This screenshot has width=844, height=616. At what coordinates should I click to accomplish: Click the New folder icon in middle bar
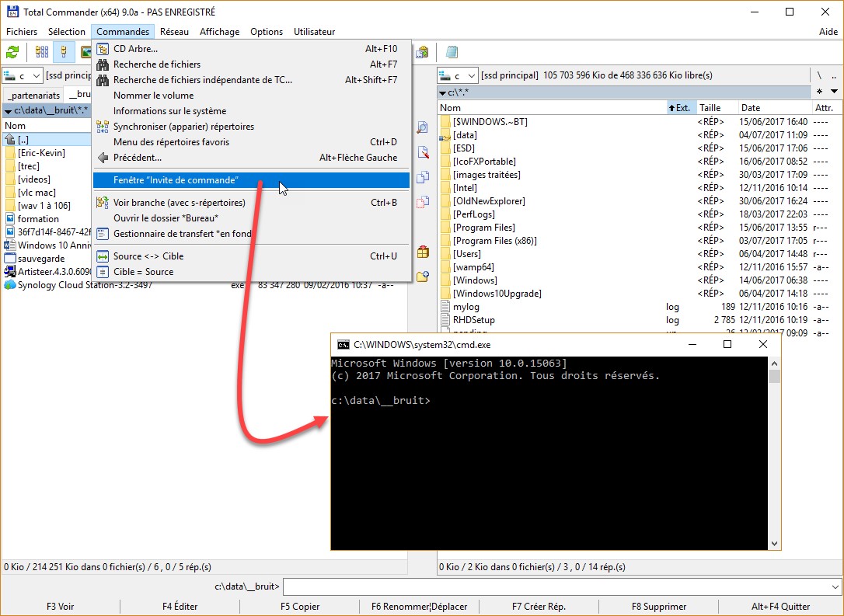(423, 277)
